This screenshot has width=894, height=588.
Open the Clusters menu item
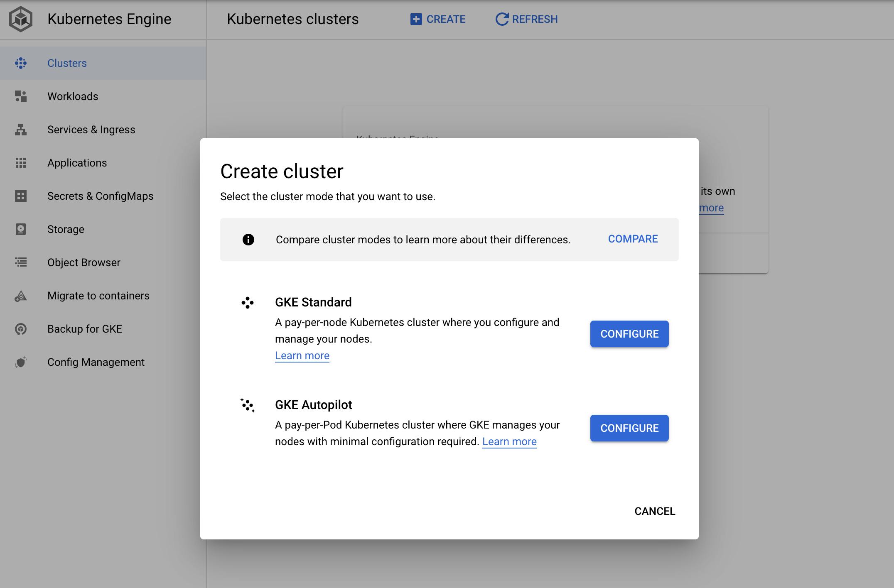click(67, 63)
